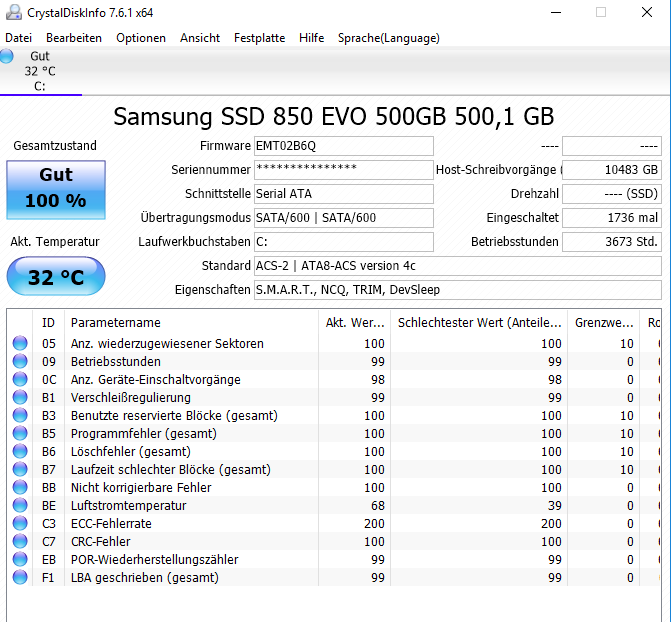Select 'Verschleißregulierung' parameter text
The width and height of the screenshot is (671, 622).
(131, 398)
